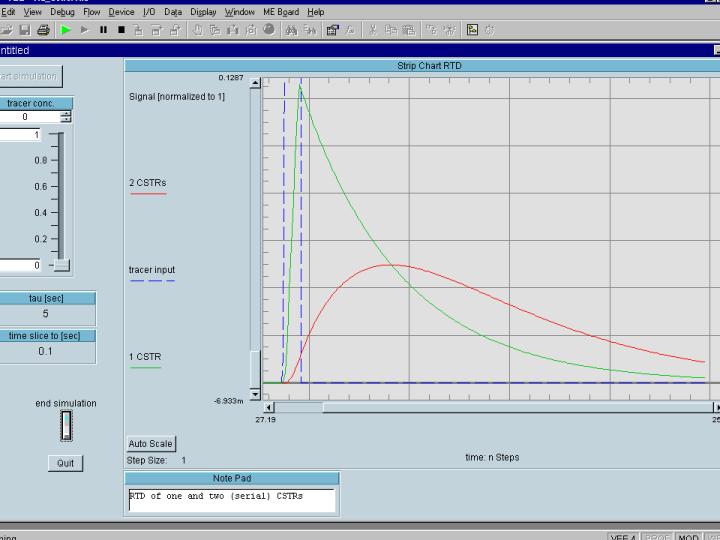Click up arrow of chart vertical scrollbar
The width and height of the screenshot is (720, 540).
pyautogui.click(x=254, y=85)
